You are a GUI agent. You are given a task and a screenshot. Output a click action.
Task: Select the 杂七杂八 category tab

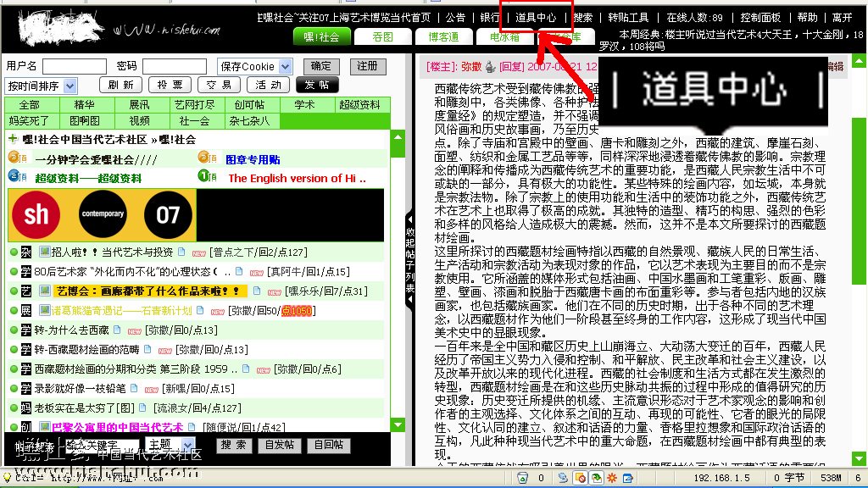[249, 120]
